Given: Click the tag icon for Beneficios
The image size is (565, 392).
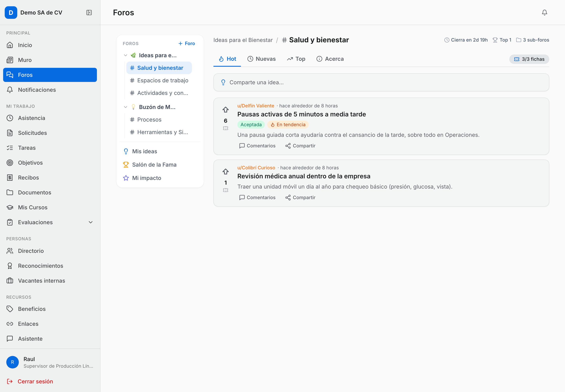Looking at the screenshot, I should [10, 309].
